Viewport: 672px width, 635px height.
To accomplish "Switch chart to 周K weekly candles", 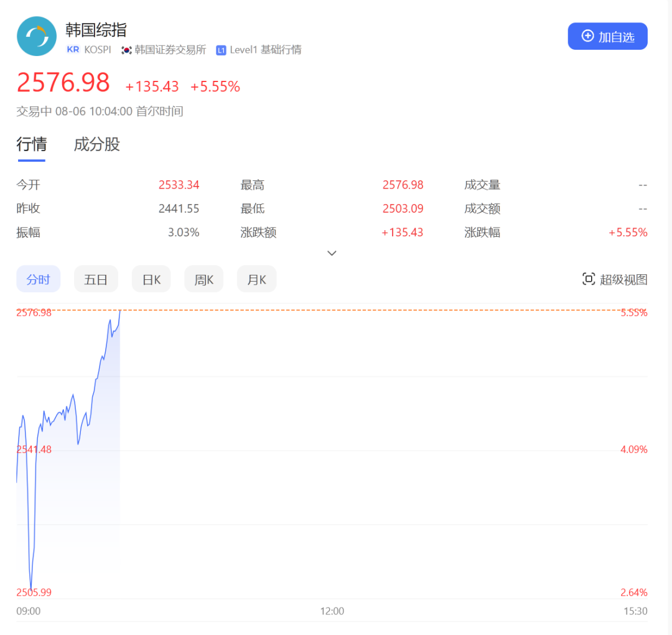I will click(x=203, y=279).
